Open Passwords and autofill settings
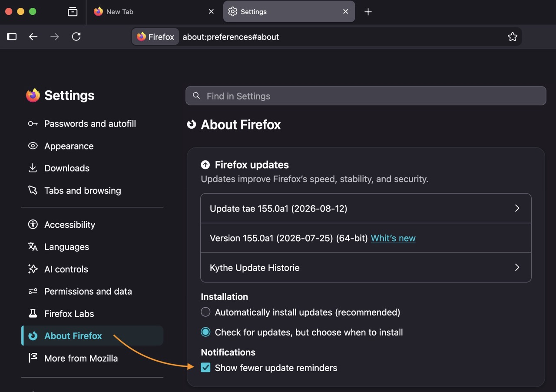 (92, 124)
